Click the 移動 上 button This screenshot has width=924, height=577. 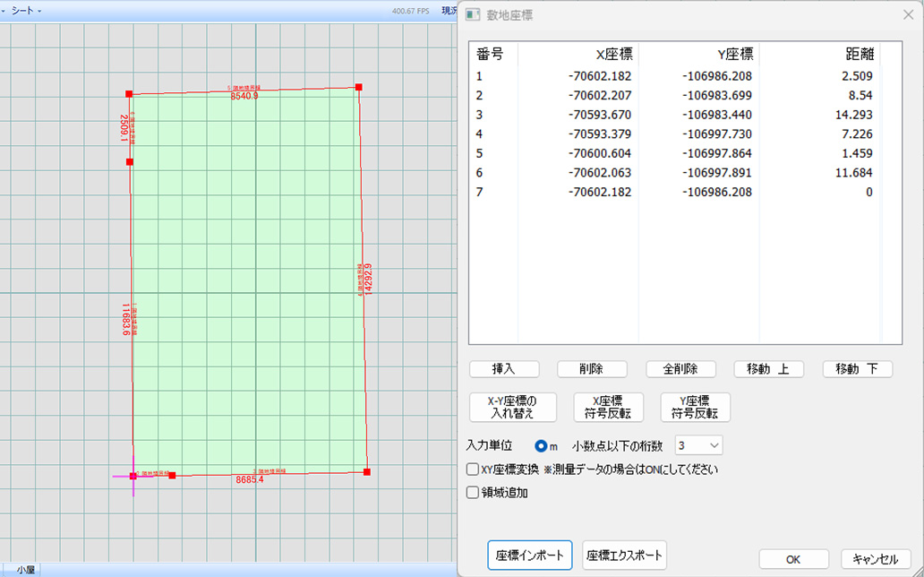pos(768,369)
